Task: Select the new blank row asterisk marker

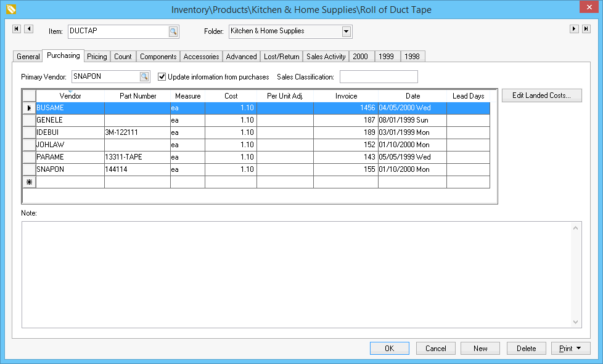Action: pos(29,182)
